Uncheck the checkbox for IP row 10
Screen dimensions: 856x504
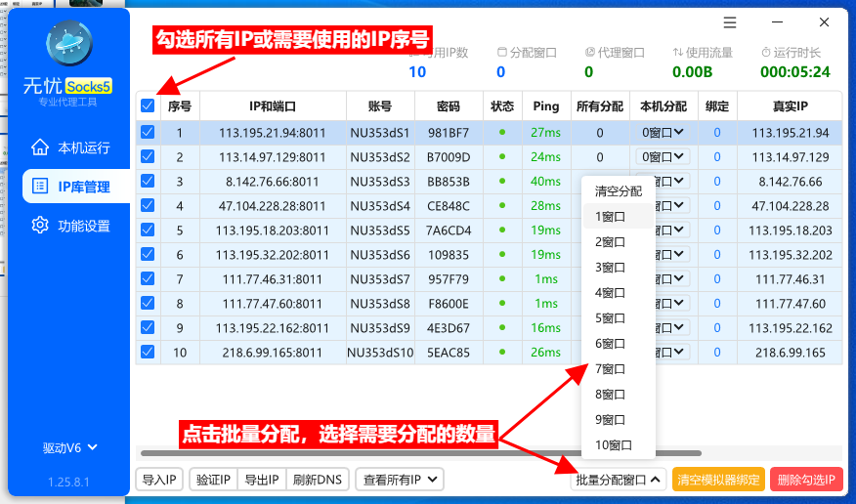point(148,352)
